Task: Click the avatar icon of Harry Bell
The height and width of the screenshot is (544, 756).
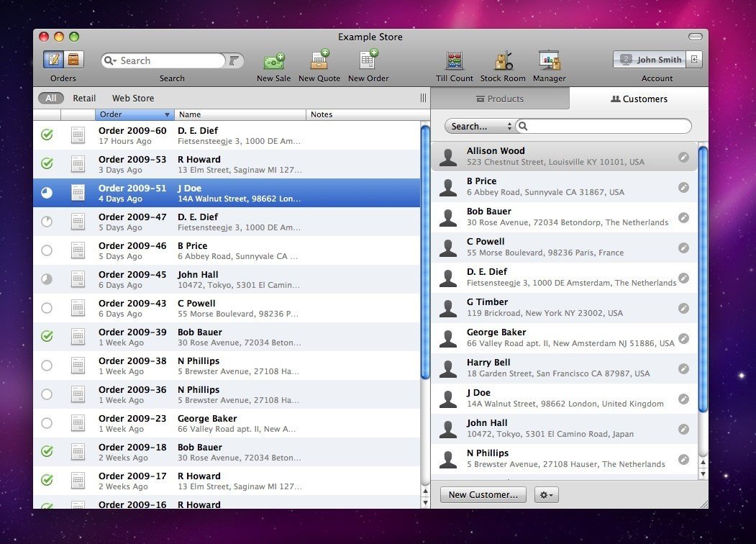Action: pyautogui.click(x=448, y=369)
